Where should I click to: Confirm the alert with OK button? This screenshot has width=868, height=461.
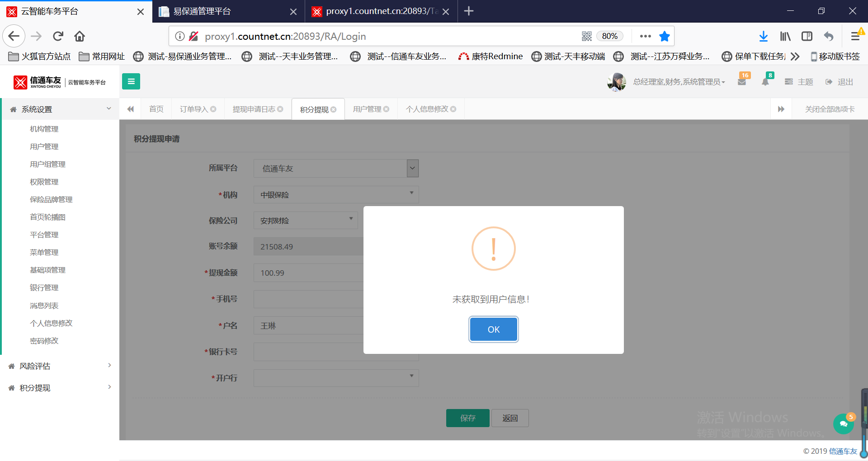(x=493, y=329)
